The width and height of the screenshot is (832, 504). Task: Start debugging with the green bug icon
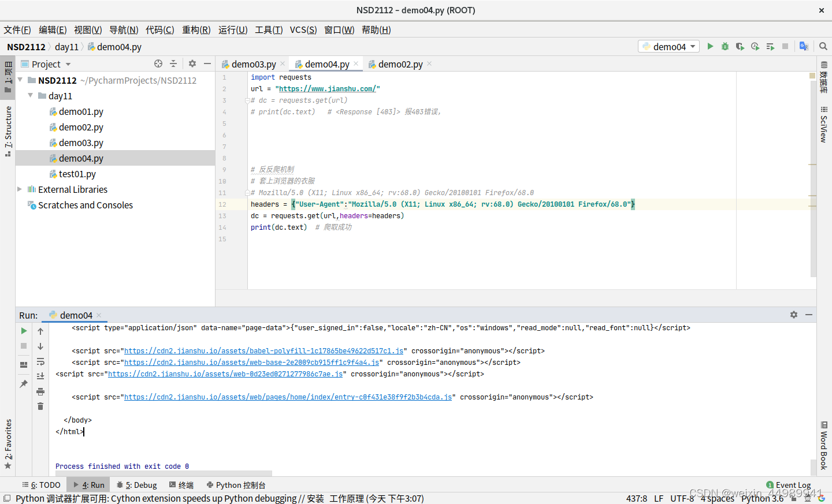[725, 46]
